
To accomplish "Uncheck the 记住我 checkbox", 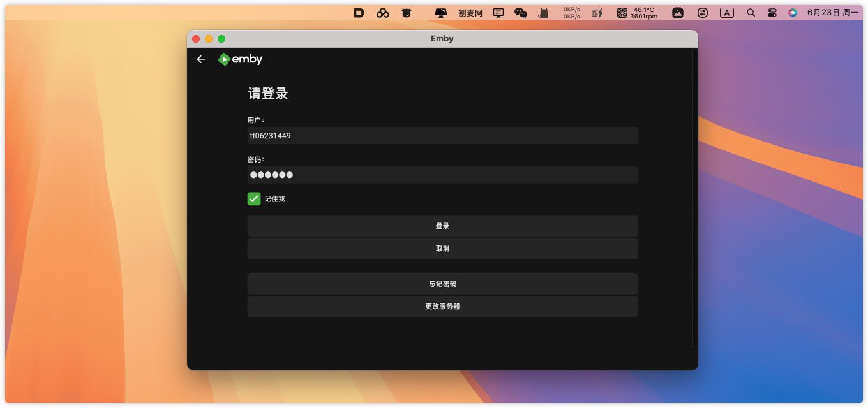I will click(254, 199).
